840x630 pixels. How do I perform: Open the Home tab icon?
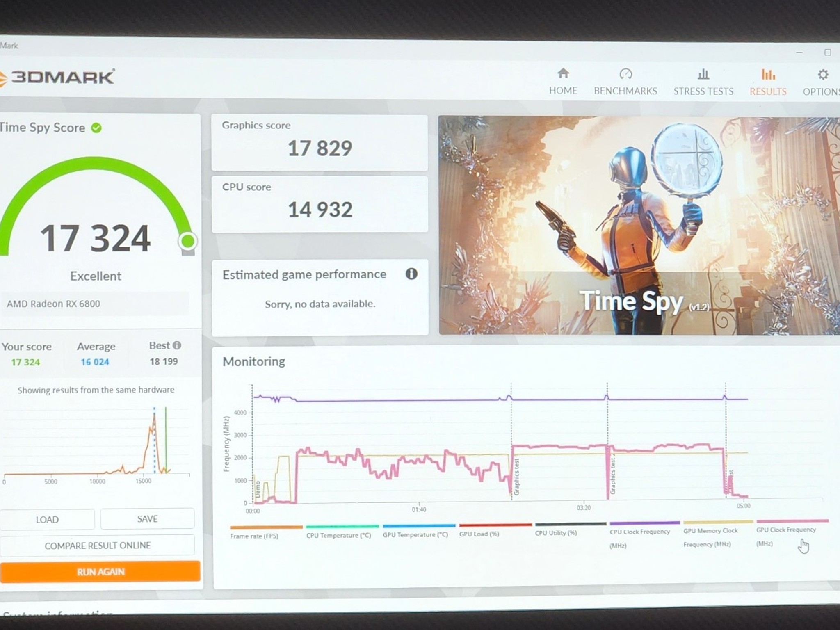pos(563,73)
